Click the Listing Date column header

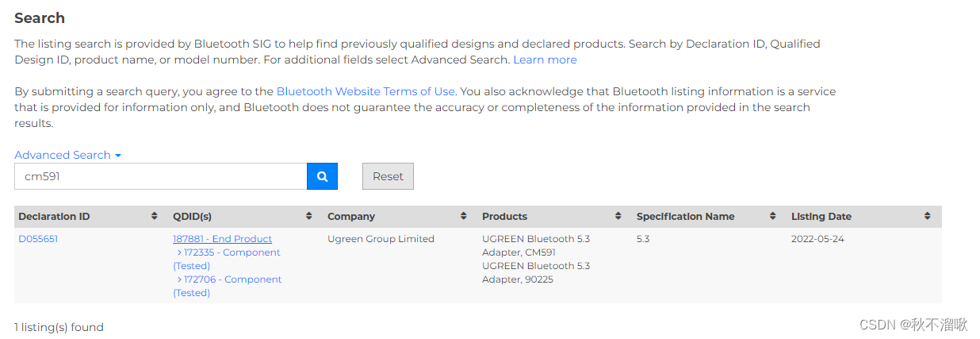coord(821,216)
